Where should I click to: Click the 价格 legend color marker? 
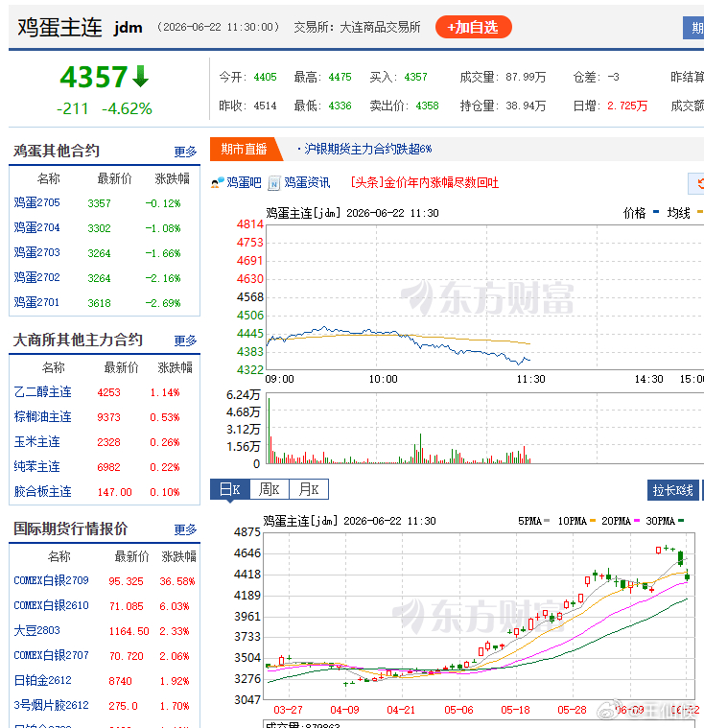656,212
